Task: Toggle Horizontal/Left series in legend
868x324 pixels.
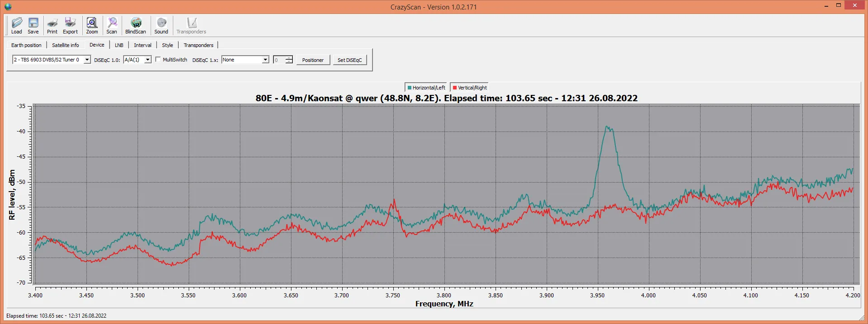Action: point(426,88)
